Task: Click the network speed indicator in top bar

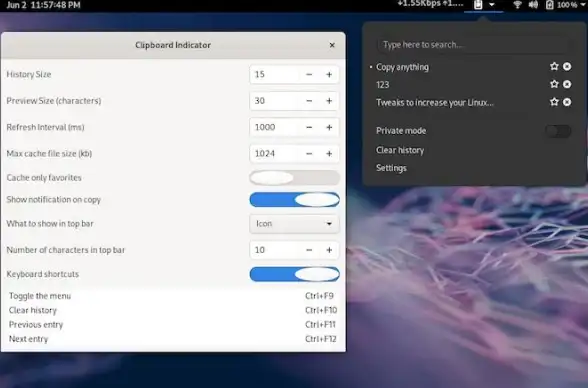Action: 430,4
